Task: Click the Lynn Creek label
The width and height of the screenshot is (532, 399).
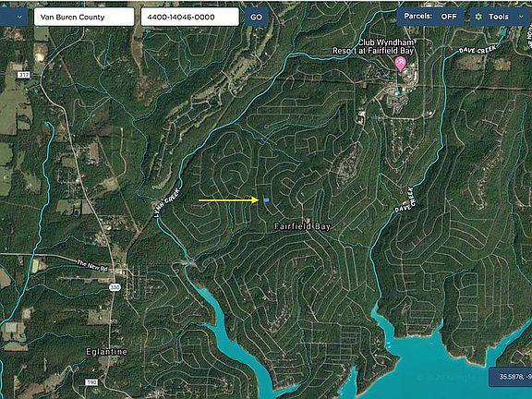Action: pos(167,202)
